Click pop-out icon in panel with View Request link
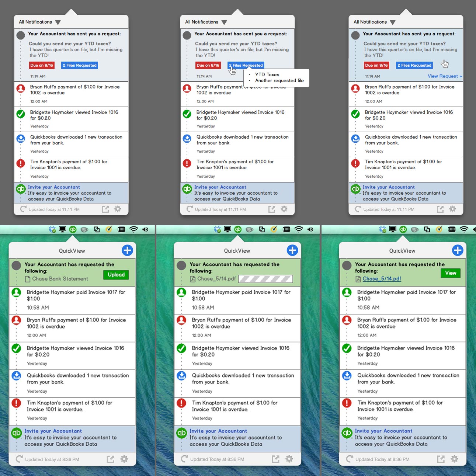This screenshot has height=476, width=476. pos(440,209)
